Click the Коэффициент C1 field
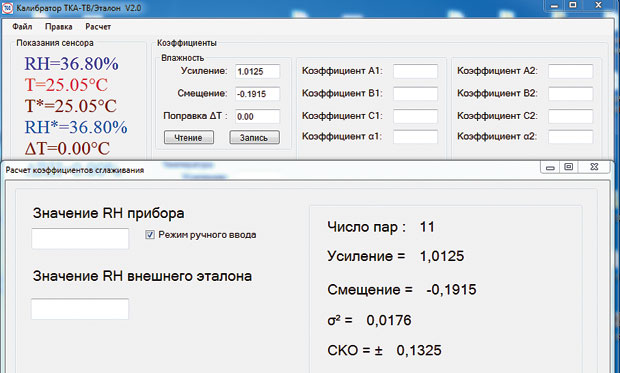The height and width of the screenshot is (373, 620). tap(416, 117)
